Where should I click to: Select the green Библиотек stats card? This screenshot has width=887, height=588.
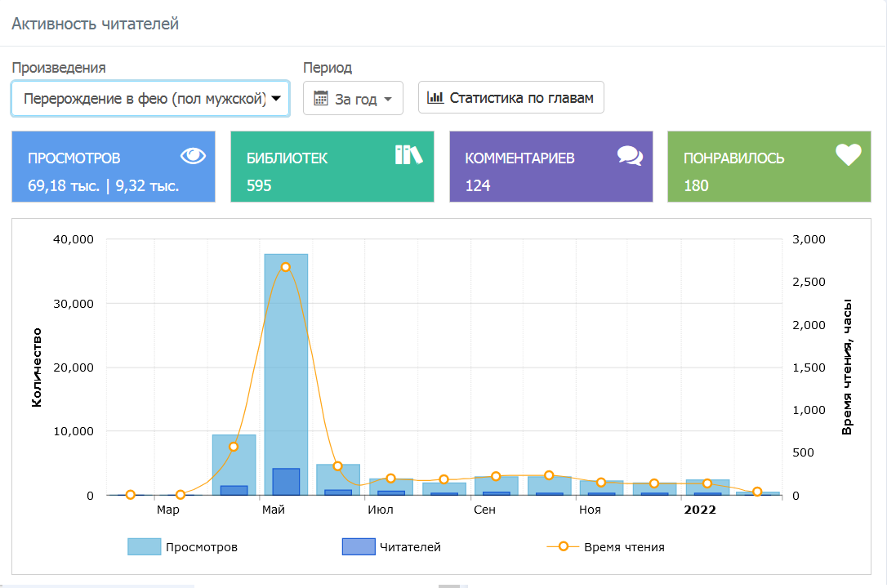pos(332,167)
